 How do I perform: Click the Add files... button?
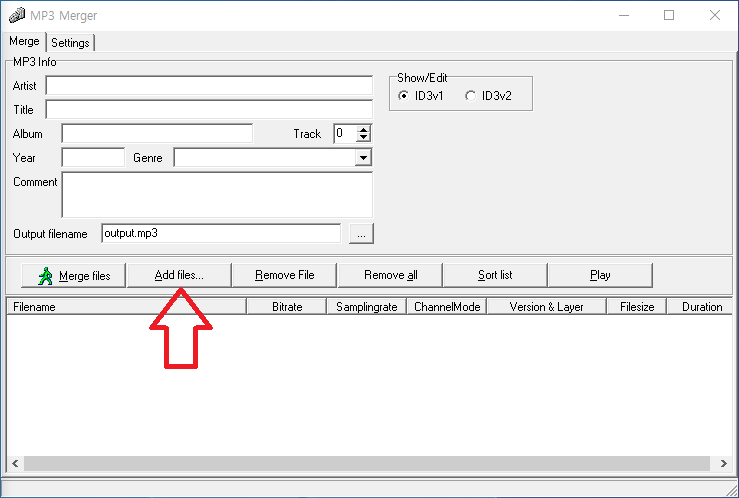(179, 275)
